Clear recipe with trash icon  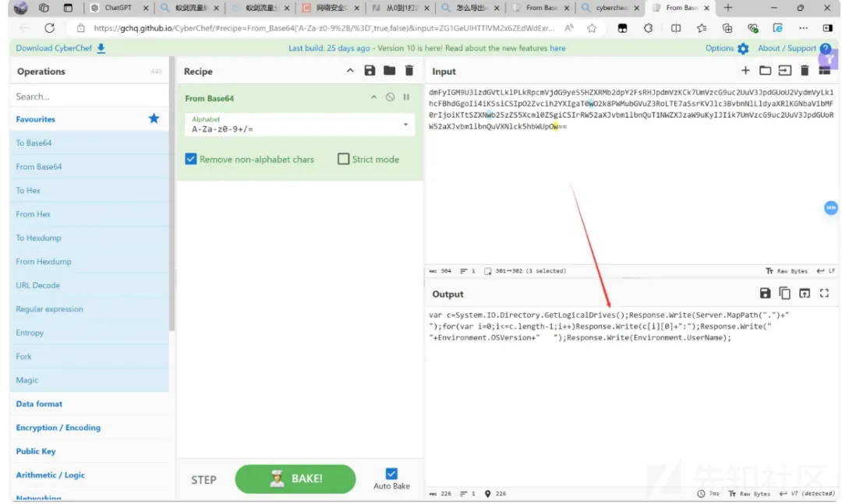pos(409,70)
